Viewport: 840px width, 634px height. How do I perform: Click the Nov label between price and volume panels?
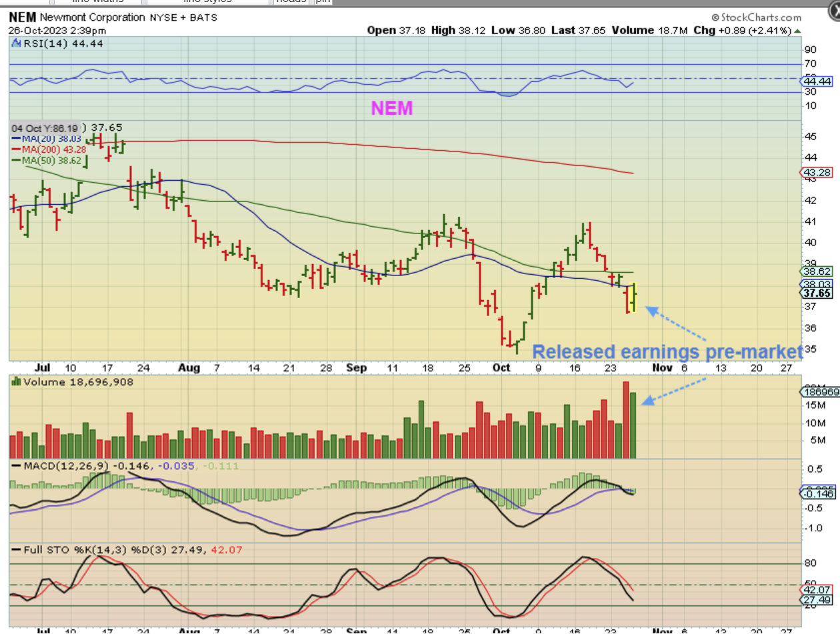pyautogui.click(x=663, y=368)
